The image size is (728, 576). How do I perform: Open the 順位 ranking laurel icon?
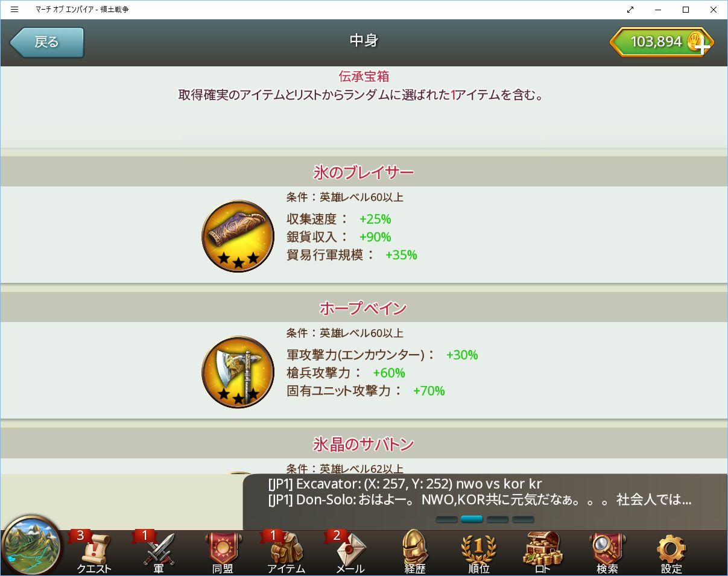(479, 552)
